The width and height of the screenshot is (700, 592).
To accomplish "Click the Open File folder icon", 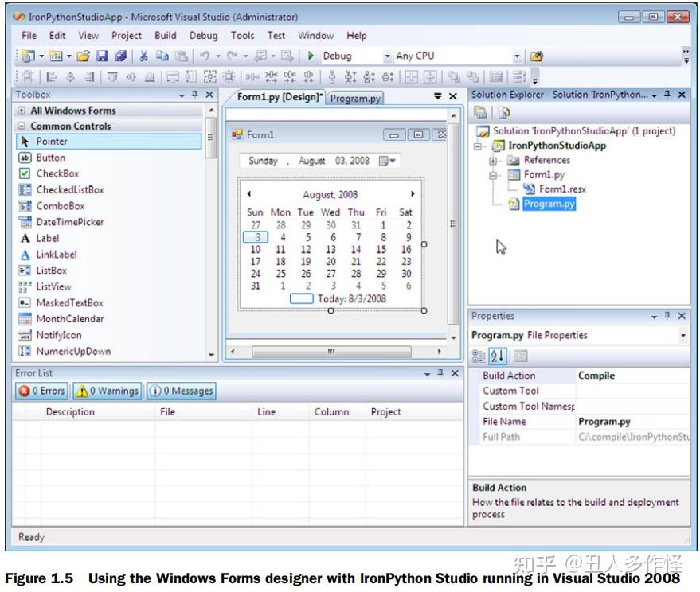I will click(x=84, y=56).
